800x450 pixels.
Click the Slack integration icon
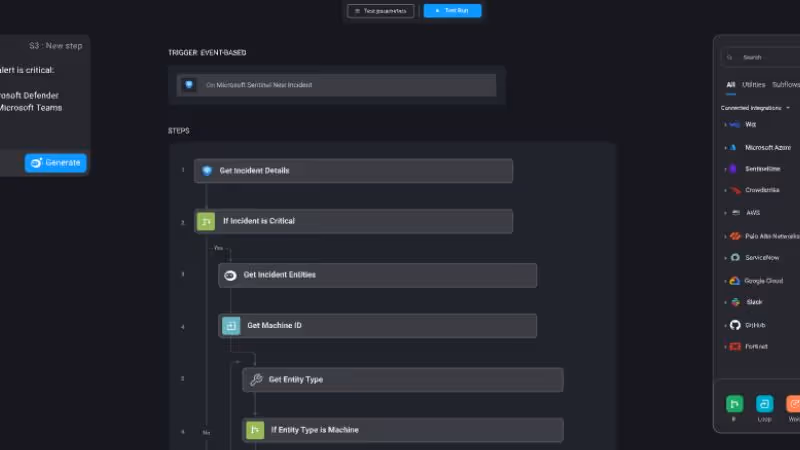(735, 302)
